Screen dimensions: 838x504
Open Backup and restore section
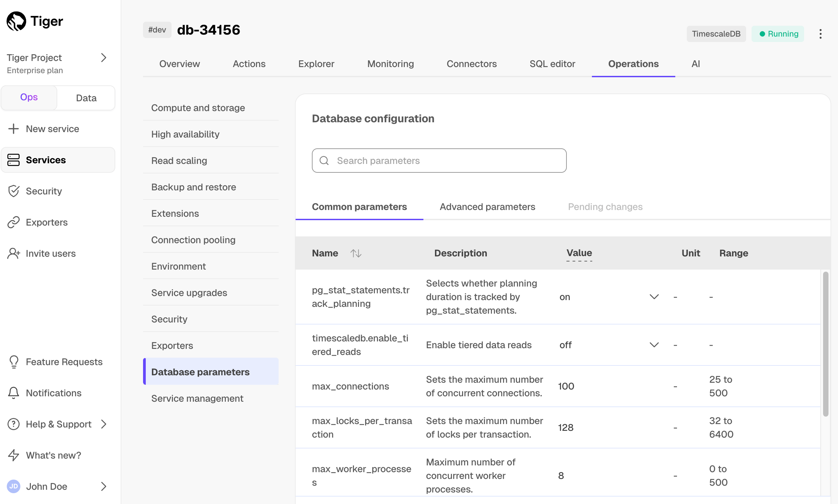pyautogui.click(x=193, y=187)
